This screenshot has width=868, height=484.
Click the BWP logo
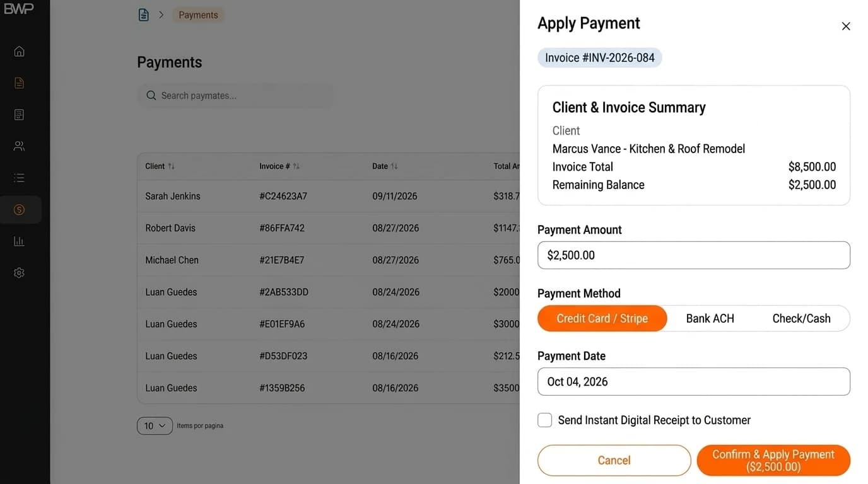pyautogui.click(x=18, y=8)
